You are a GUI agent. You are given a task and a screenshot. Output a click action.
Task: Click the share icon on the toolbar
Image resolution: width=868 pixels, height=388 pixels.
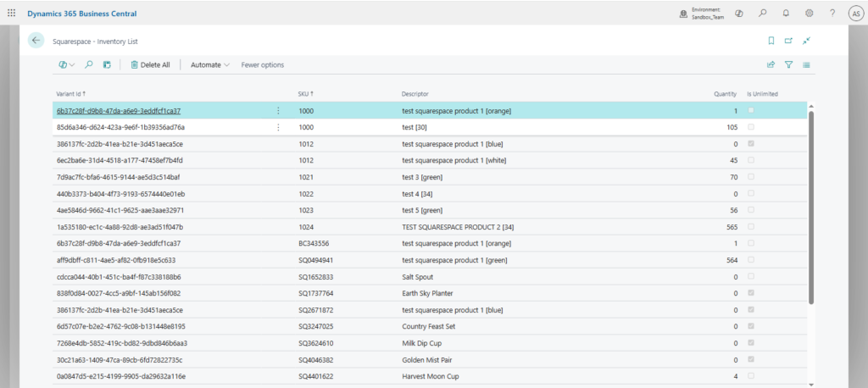(771, 64)
